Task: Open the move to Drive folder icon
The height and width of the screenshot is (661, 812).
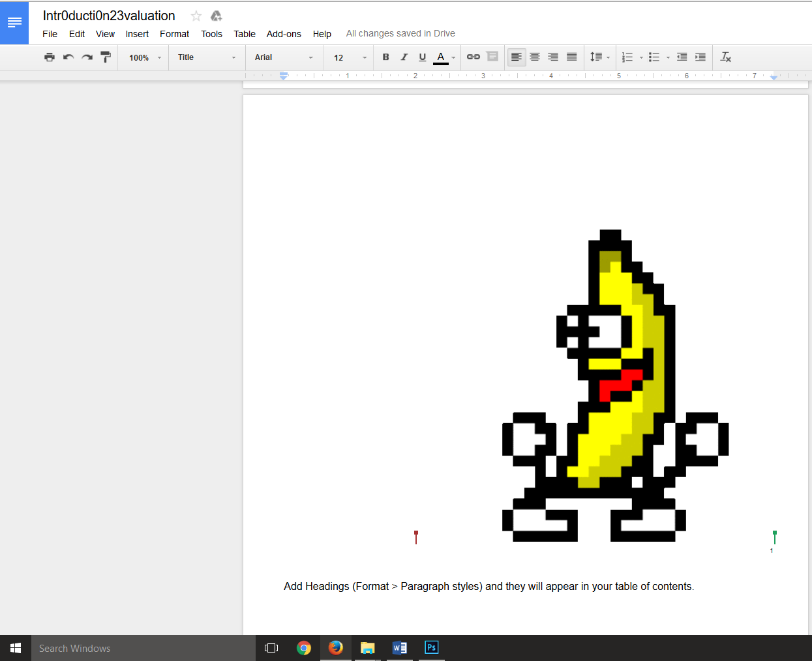Action: (x=216, y=16)
